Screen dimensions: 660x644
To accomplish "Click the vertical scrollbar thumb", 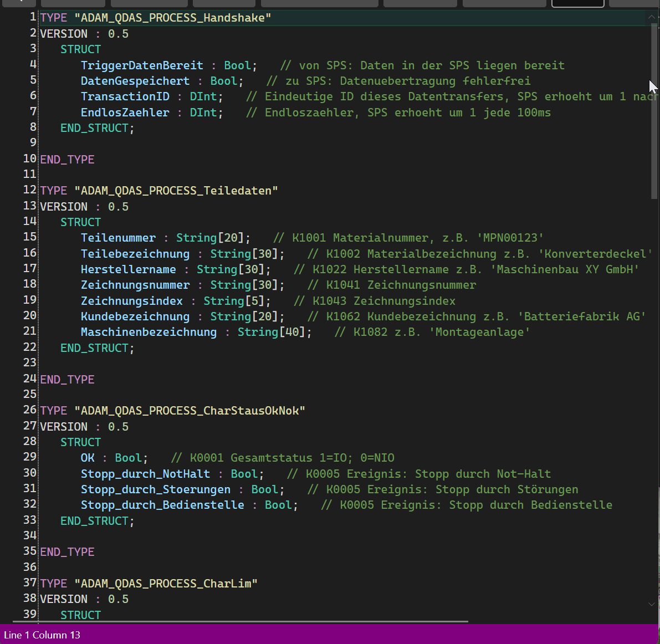I will click(654, 111).
